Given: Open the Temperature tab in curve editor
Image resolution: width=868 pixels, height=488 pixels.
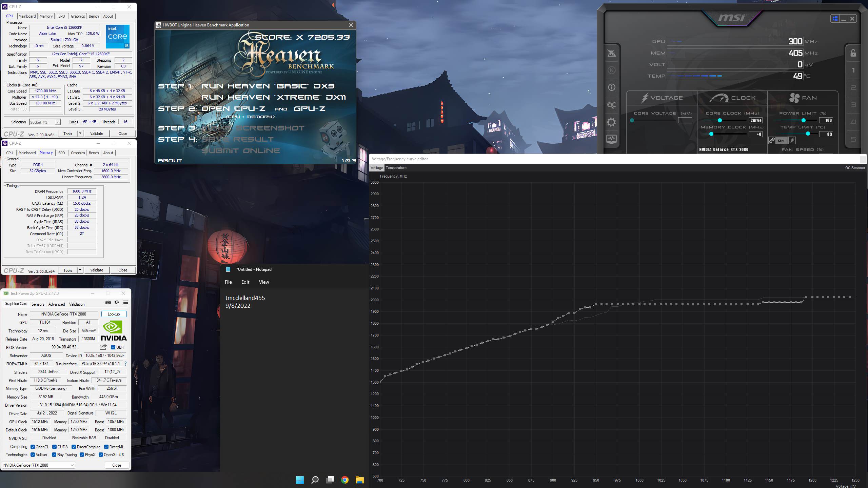Looking at the screenshot, I should [x=396, y=168].
